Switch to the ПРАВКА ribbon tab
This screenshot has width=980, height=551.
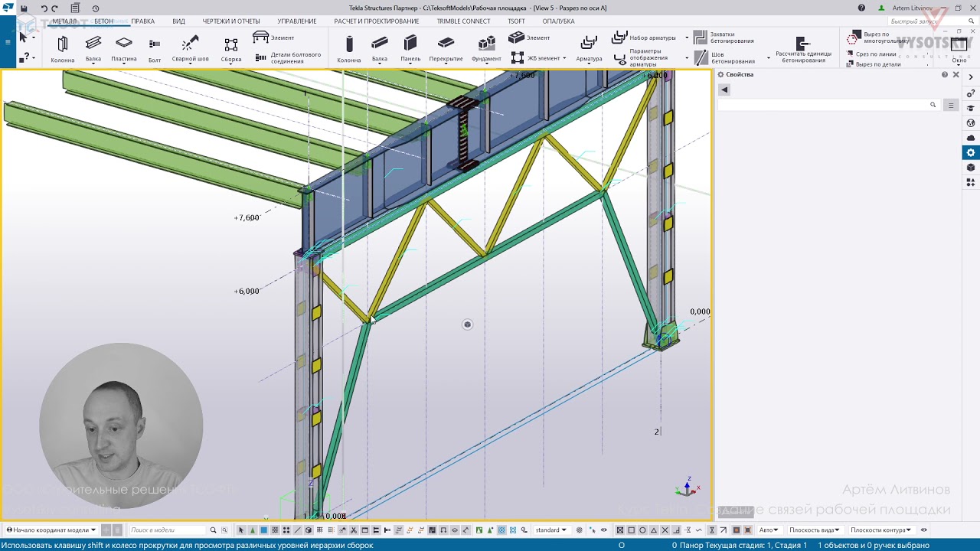(142, 21)
